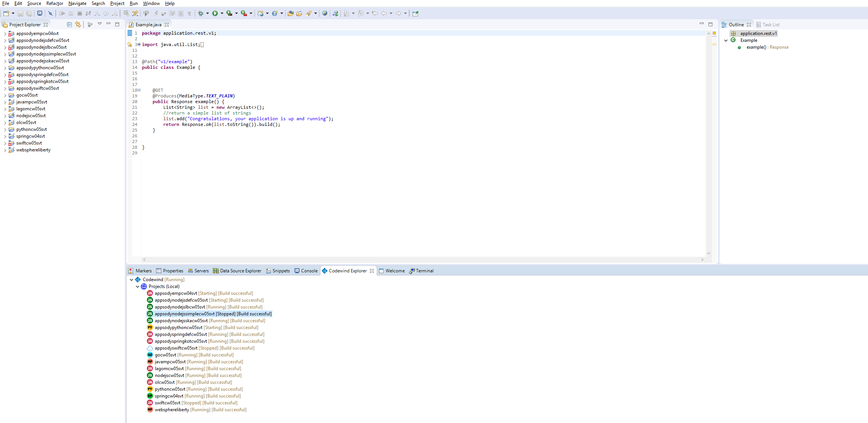
Task: Open the external web browser globe icon
Action: 324,13
